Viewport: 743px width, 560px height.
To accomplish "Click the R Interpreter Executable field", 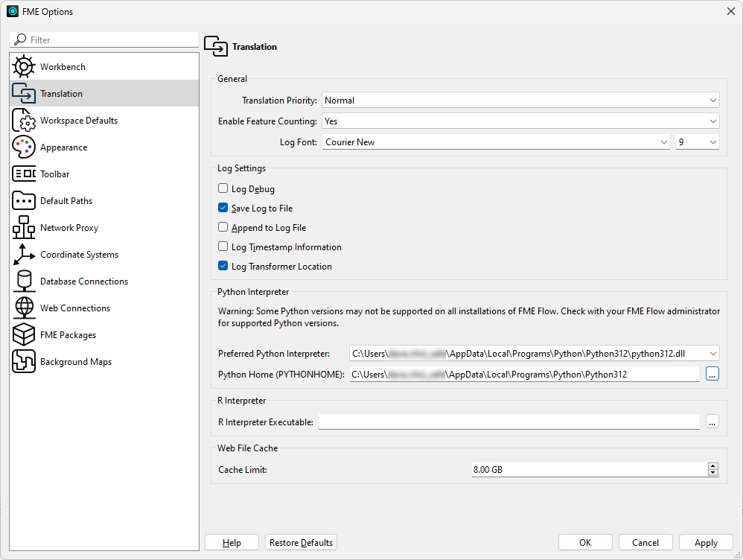I will coord(509,421).
